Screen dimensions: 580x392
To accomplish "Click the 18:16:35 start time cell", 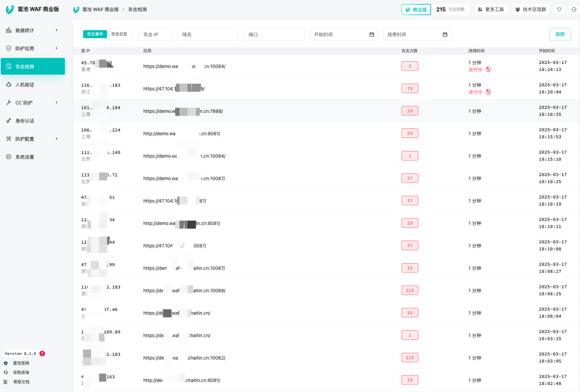I will pyautogui.click(x=553, y=111).
